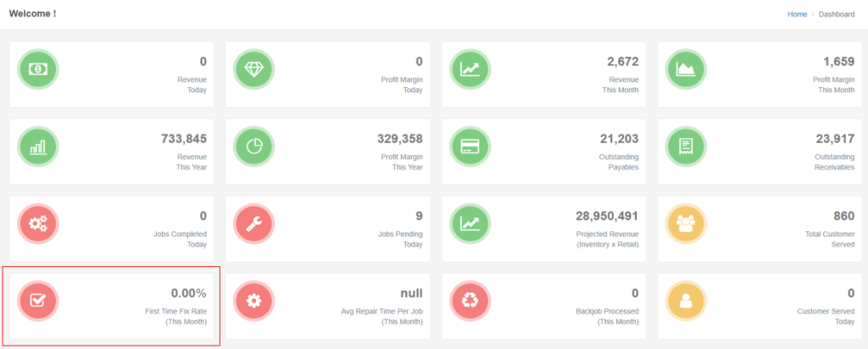This screenshot has height=349, width=868.
Task: Click the Customer Served Today person icon
Action: (687, 300)
